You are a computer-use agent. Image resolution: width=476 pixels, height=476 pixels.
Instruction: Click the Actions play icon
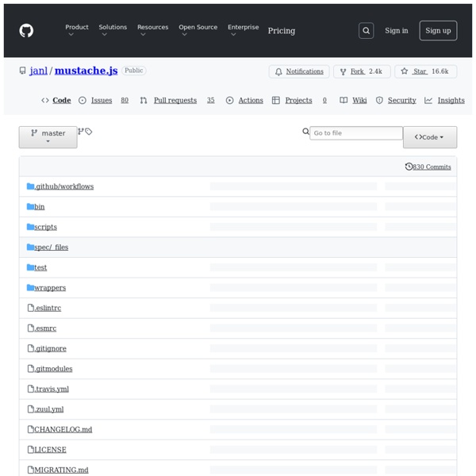(x=230, y=101)
